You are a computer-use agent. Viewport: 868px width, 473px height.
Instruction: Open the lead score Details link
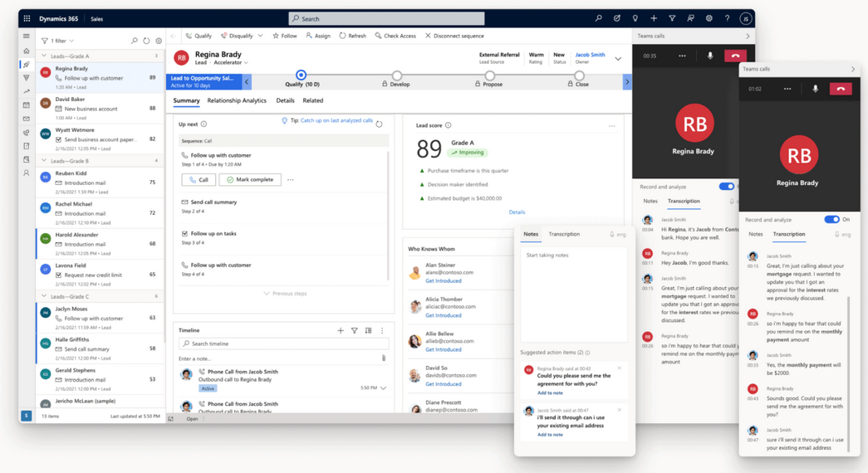coord(517,212)
